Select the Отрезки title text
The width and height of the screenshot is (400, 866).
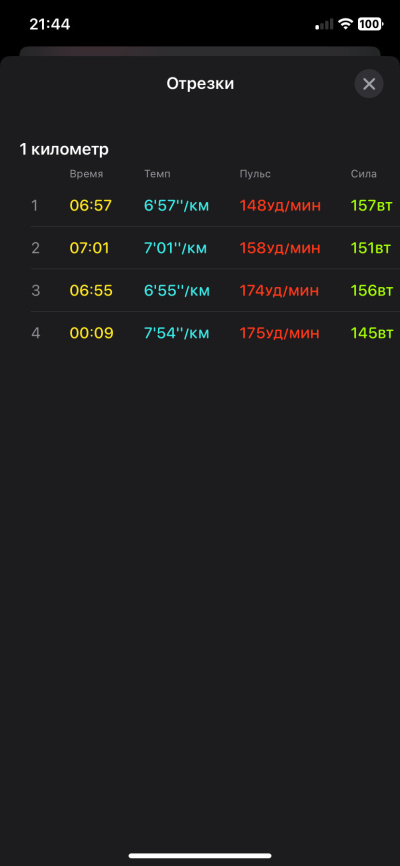[200, 84]
